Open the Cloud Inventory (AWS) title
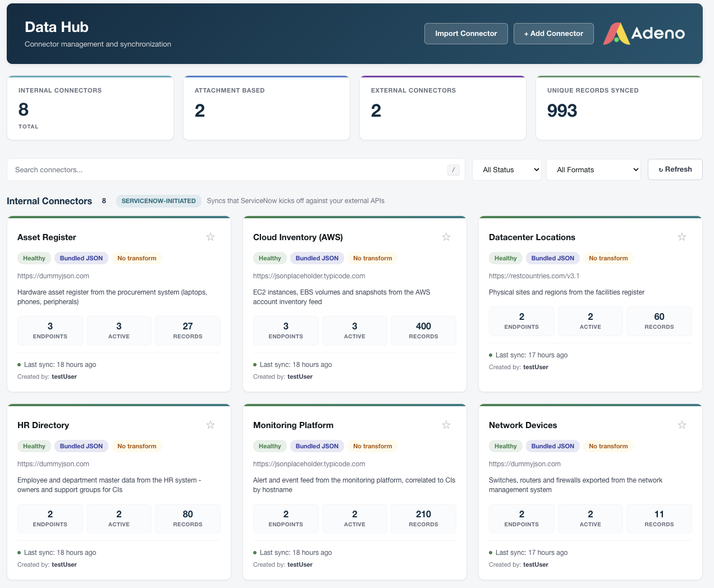 point(298,237)
